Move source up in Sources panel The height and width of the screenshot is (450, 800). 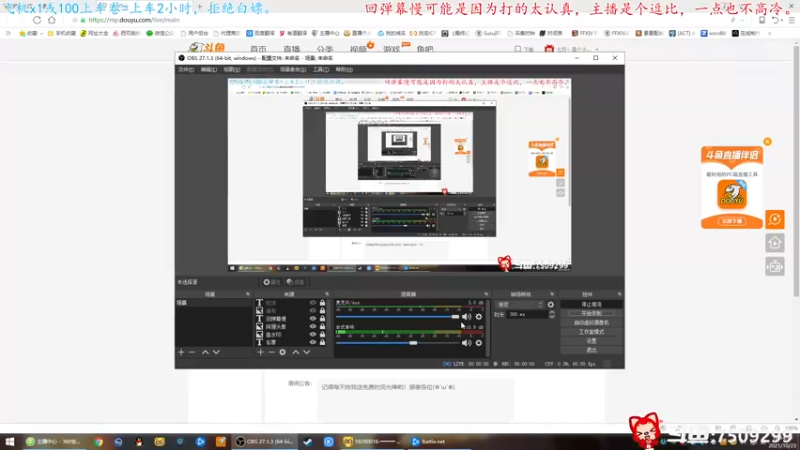[x=295, y=352]
